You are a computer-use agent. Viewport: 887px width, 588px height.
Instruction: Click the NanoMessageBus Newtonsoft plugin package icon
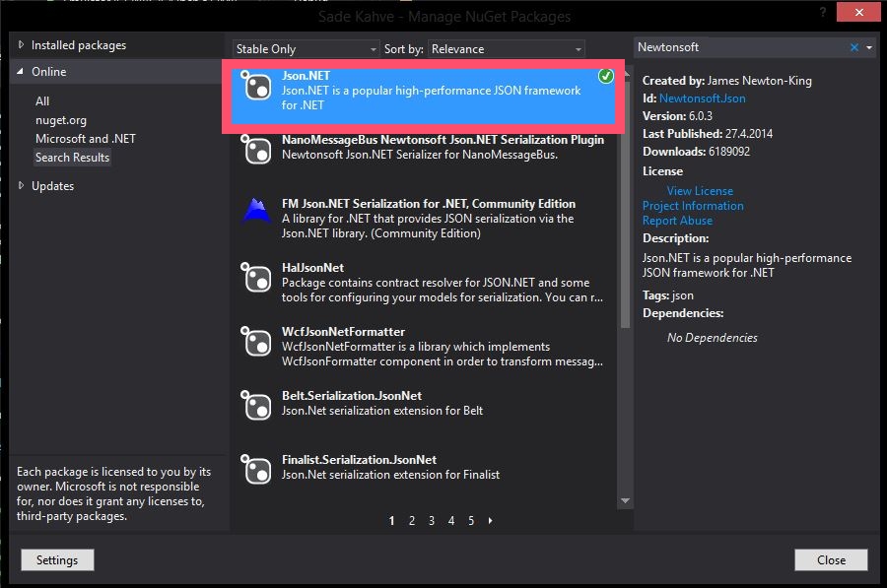257,150
